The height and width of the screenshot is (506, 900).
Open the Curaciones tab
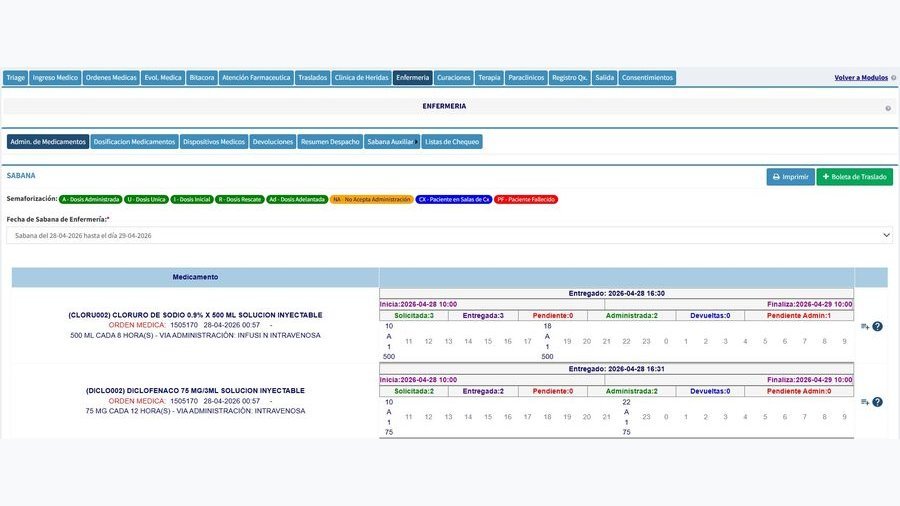453,77
